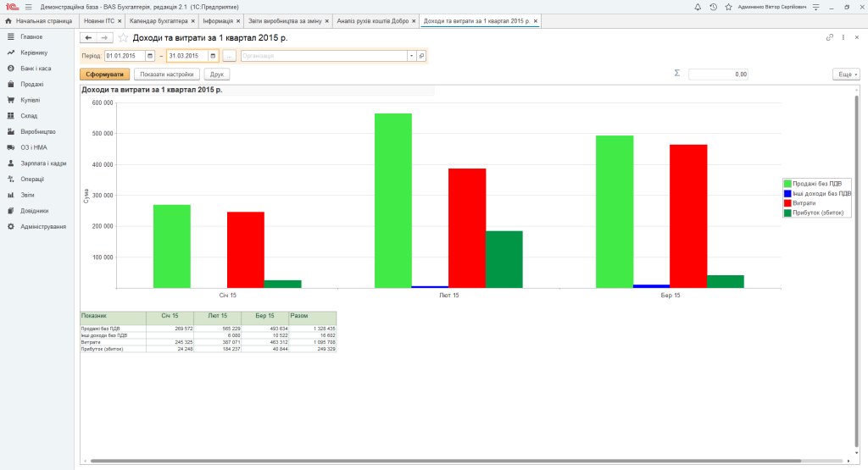Get link icon for the report

click(829, 37)
